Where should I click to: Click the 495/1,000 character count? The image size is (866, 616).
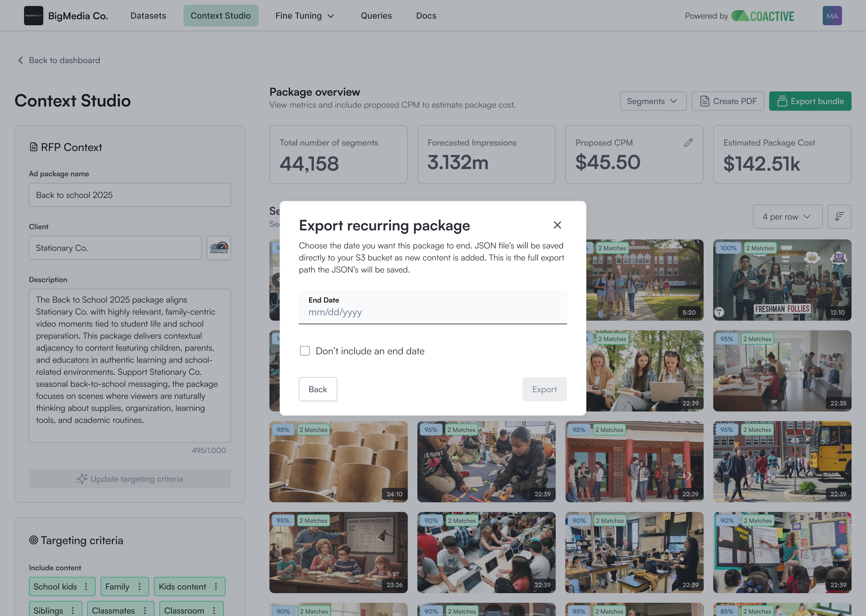tap(209, 450)
